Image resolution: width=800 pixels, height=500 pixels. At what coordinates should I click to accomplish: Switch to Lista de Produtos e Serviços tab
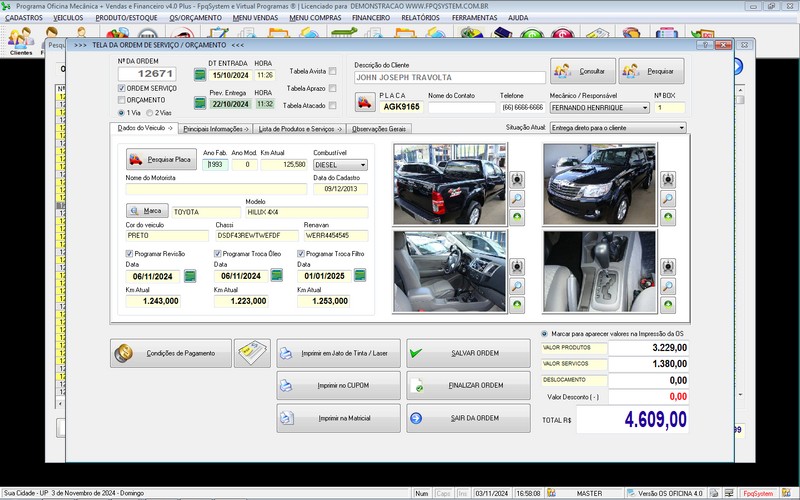point(299,129)
